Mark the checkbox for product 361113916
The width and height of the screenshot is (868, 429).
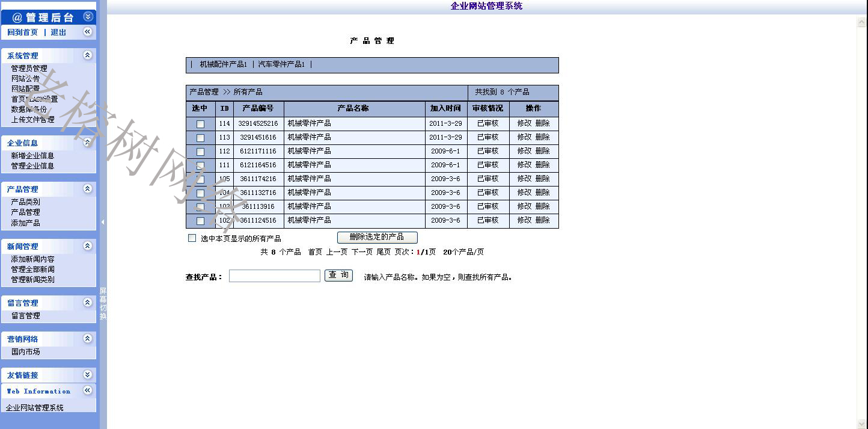click(200, 207)
